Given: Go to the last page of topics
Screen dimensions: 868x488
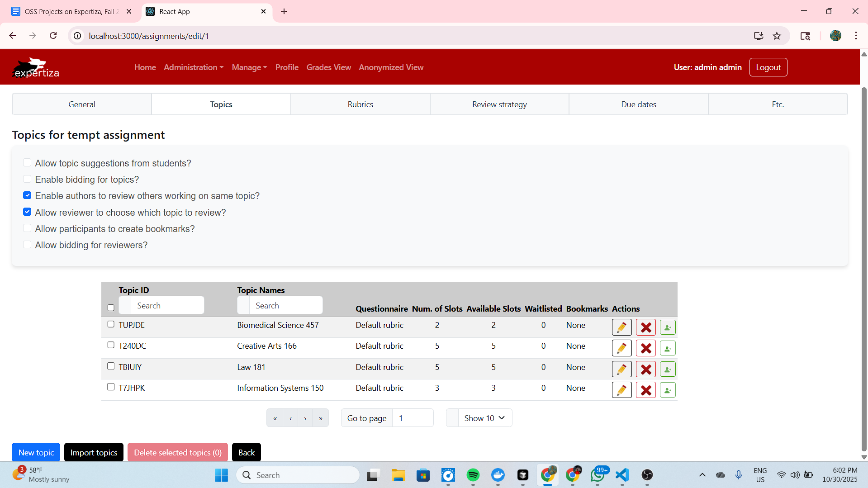Looking at the screenshot, I should (321, 418).
